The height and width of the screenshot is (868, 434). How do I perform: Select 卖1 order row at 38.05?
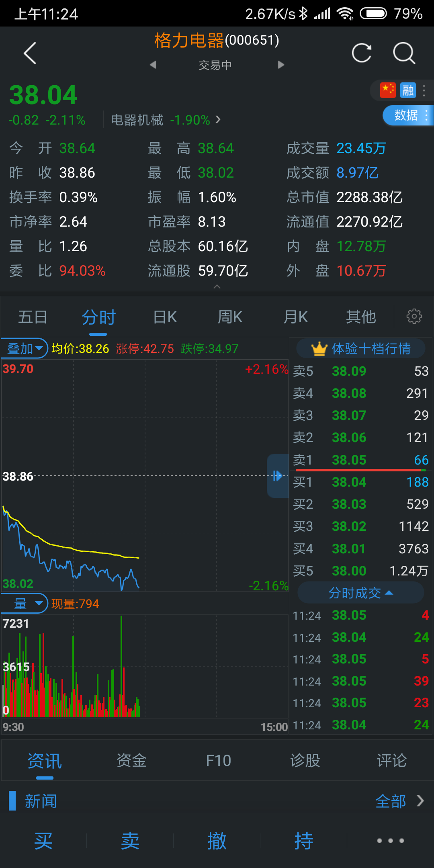361,460
